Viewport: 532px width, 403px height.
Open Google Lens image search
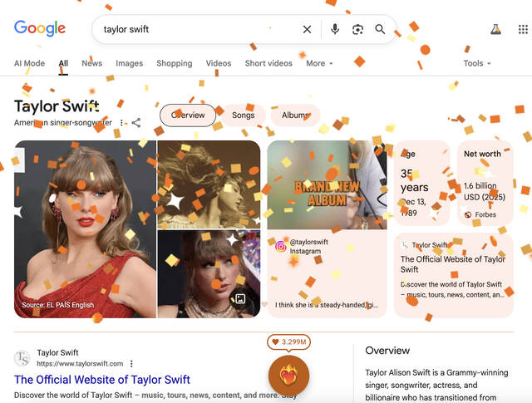[x=357, y=29]
